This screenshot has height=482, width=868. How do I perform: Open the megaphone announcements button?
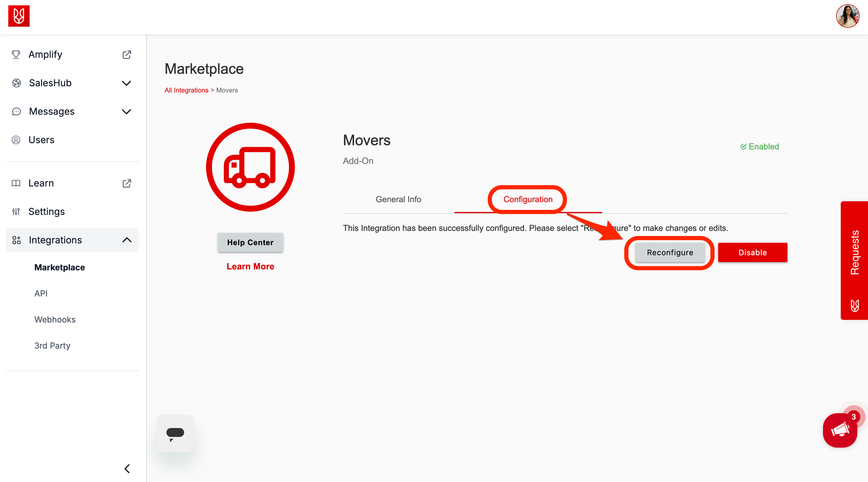coord(840,430)
